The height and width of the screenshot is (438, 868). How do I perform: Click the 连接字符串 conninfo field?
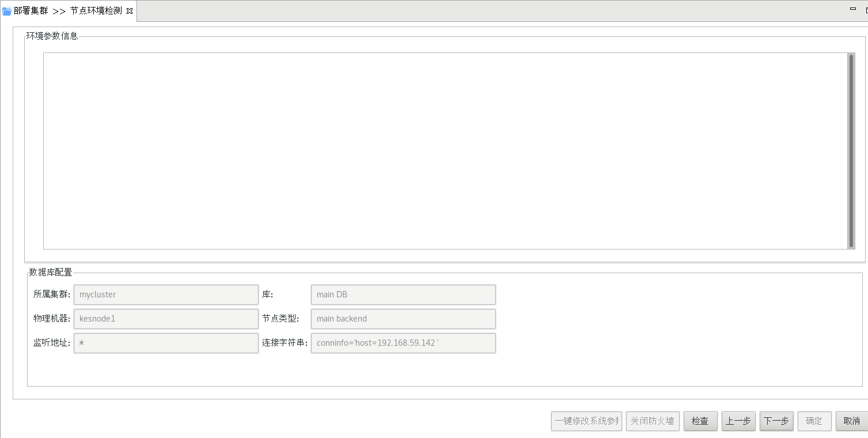[x=403, y=343]
